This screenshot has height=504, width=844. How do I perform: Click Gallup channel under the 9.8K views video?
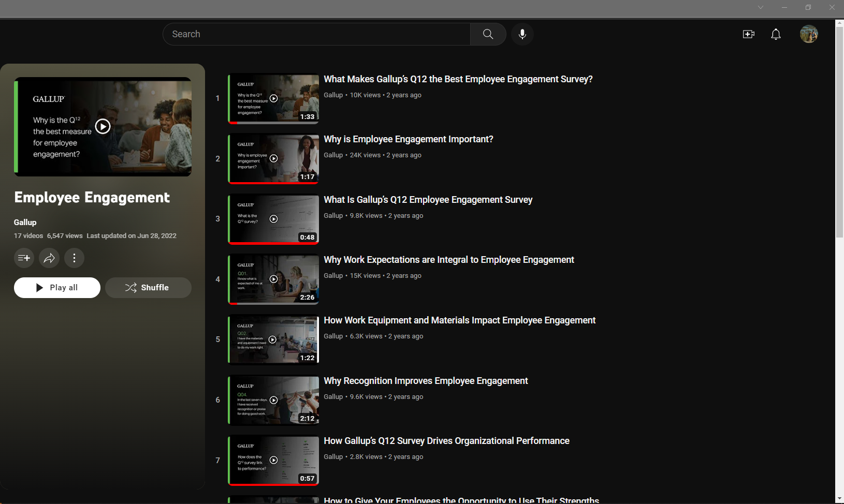coord(333,216)
